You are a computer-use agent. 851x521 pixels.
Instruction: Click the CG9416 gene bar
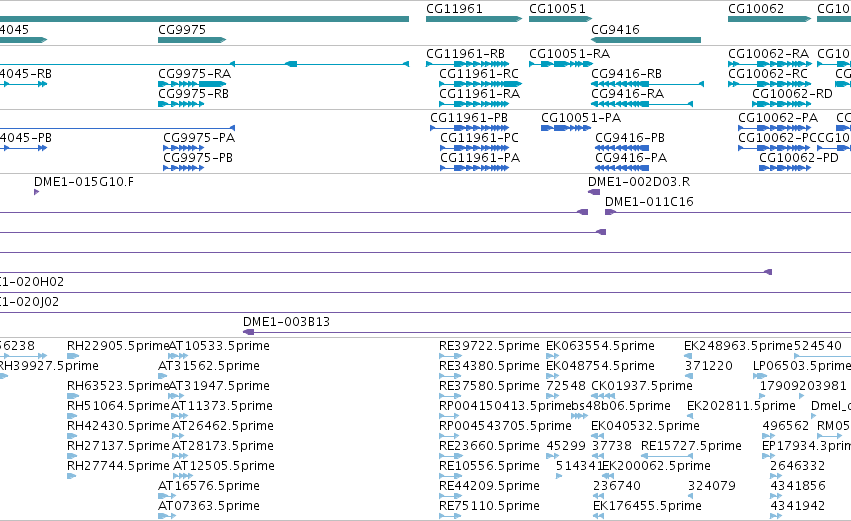(x=646, y=40)
